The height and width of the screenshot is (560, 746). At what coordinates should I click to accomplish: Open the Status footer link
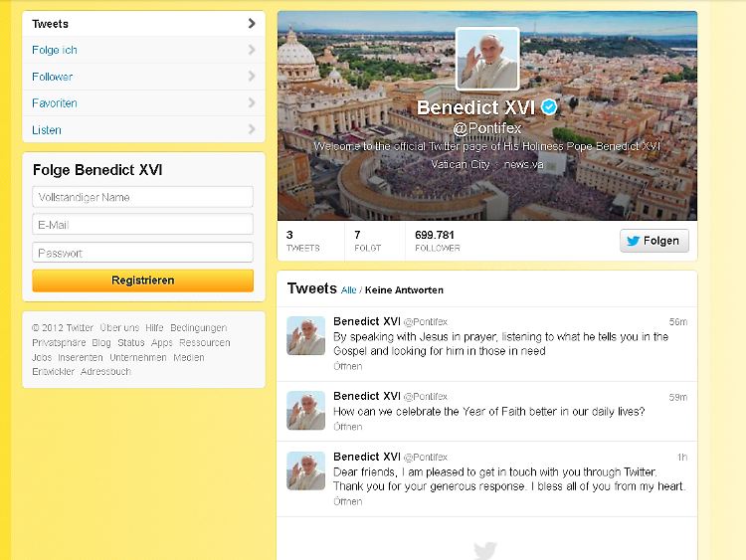pos(131,342)
